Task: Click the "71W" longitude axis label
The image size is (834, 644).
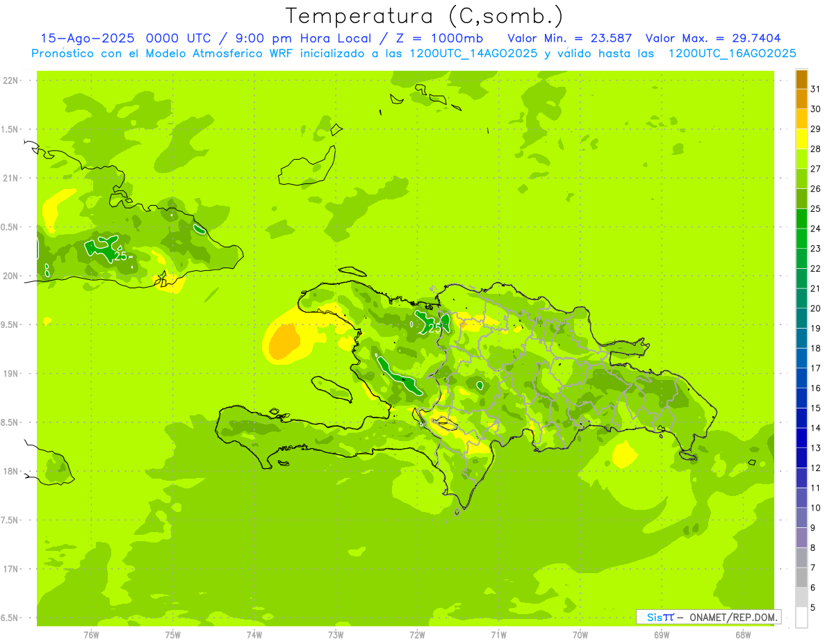Action: 498,634
